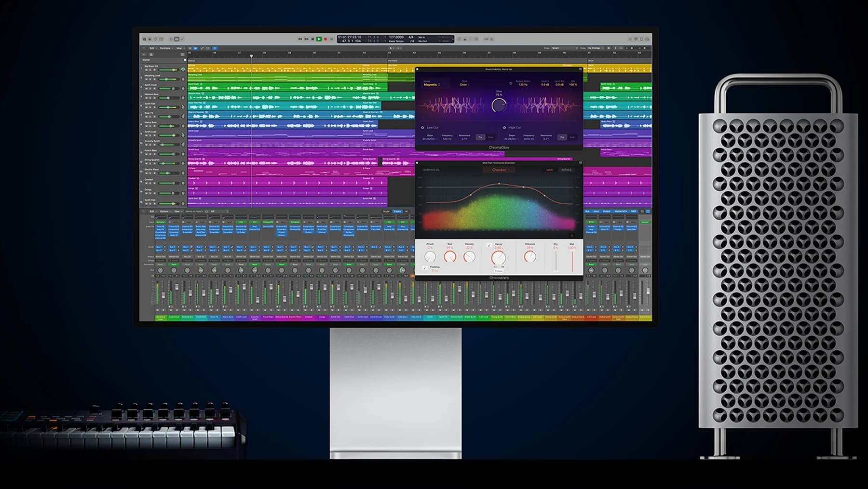Image resolution: width=868 pixels, height=489 pixels.
Task: Toggle the High Cut filter power button
Action: [504, 128]
